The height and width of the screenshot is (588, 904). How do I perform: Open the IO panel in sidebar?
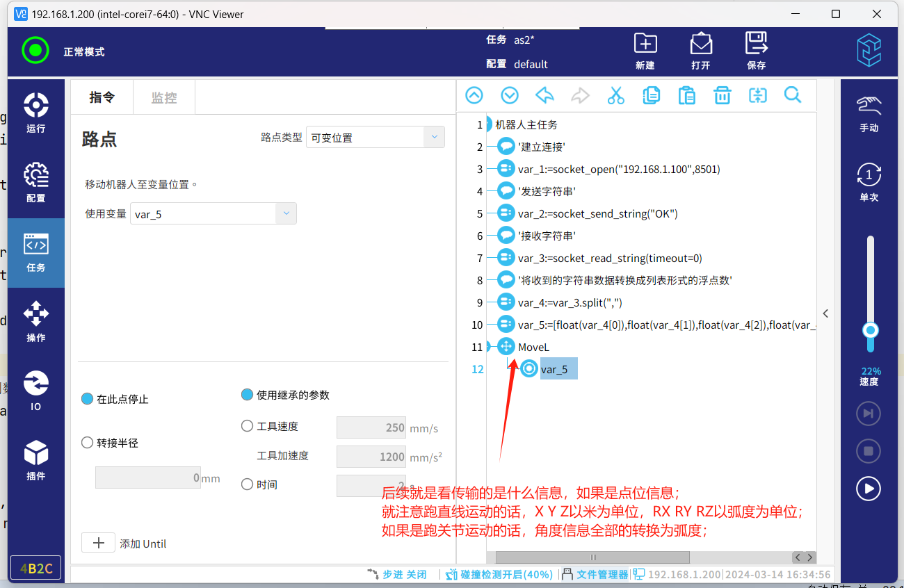pyautogui.click(x=35, y=391)
